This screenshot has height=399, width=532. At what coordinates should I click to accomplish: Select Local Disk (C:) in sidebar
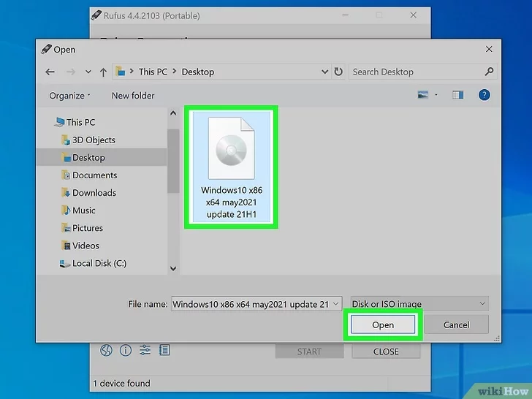coord(93,263)
